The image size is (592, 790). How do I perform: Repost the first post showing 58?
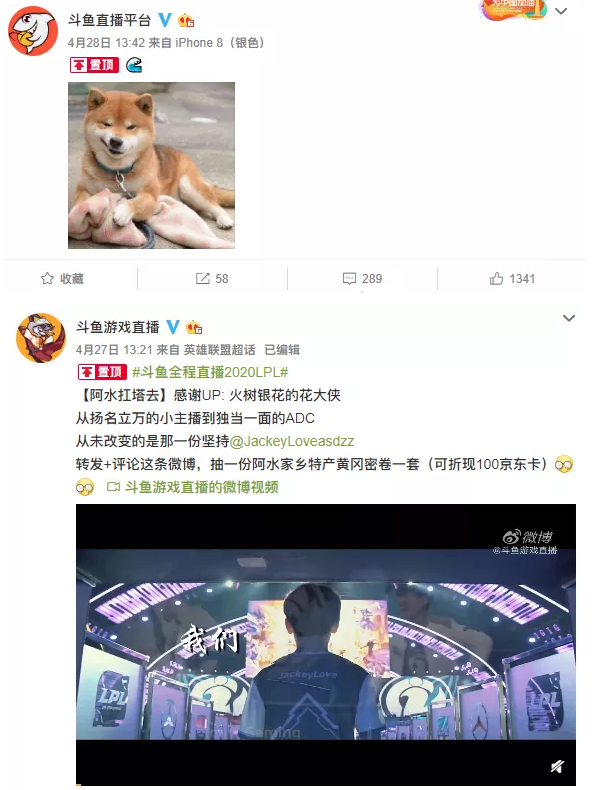pyautogui.click(x=212, y=279)
